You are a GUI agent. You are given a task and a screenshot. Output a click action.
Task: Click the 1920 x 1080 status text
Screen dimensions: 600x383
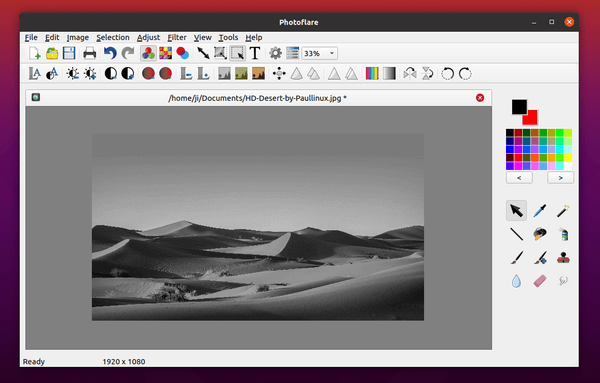click(x=124, y=362)
